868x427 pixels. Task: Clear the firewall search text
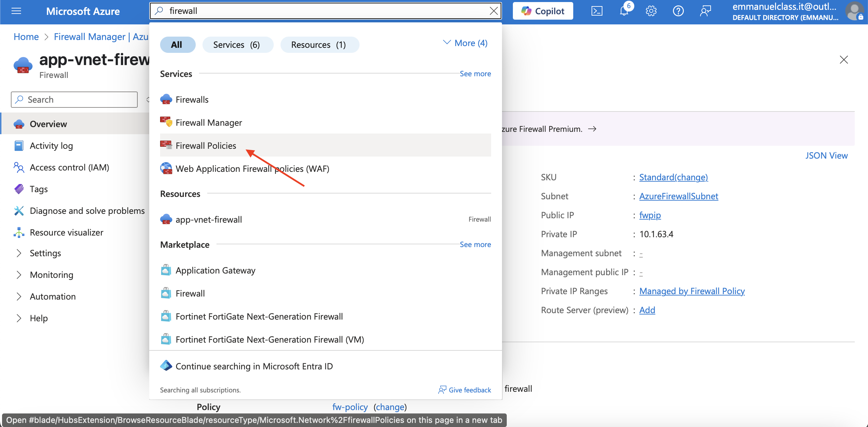[494, 11]
